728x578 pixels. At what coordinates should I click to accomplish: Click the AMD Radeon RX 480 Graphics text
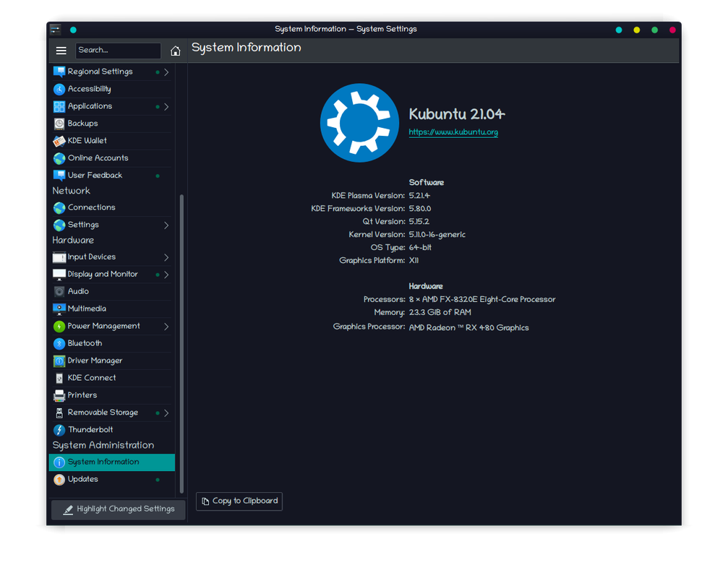pos(468,328)
